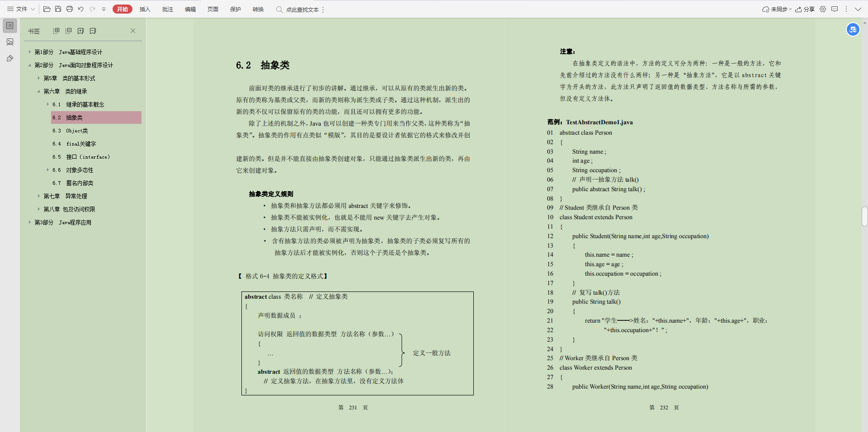868x432 pixels.
Task: Expand the 第5章 类的基本形式 bookmark arrow
Action: (39, 78)
